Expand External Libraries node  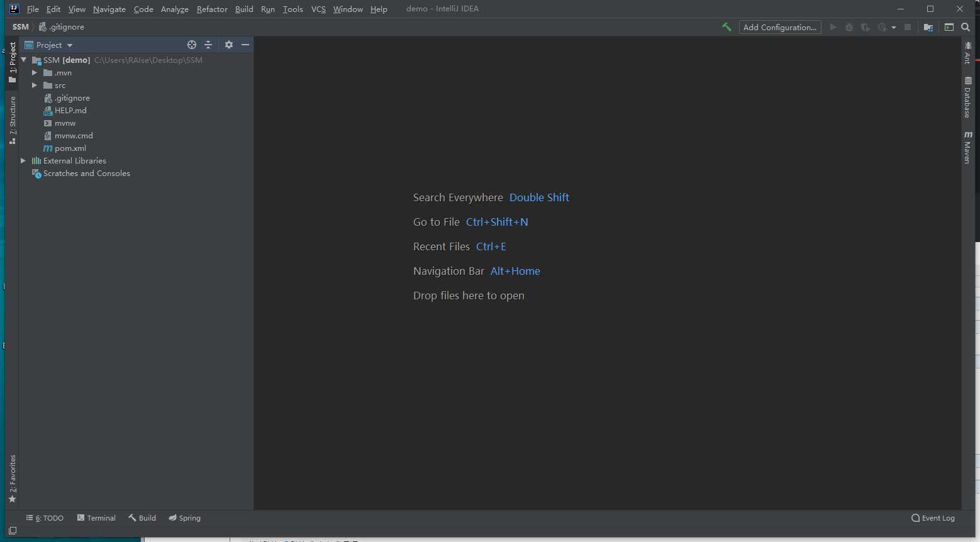click(23, 161)
